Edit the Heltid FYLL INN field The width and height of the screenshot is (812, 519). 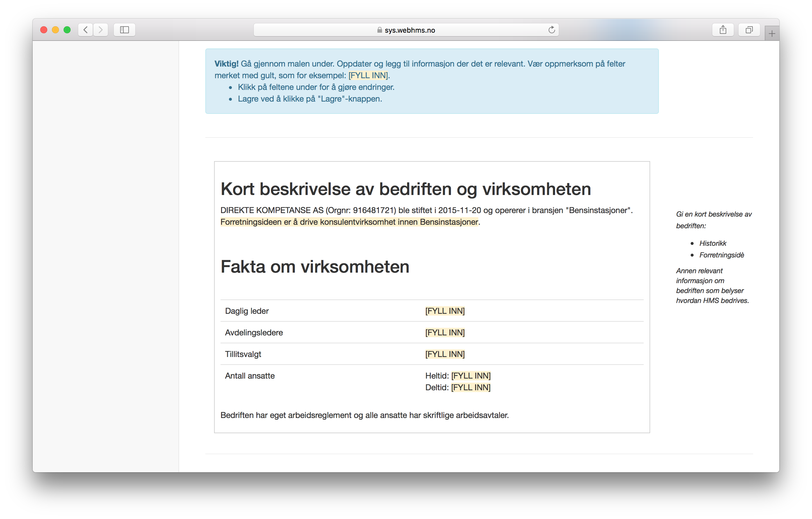[x=471, y=376]
